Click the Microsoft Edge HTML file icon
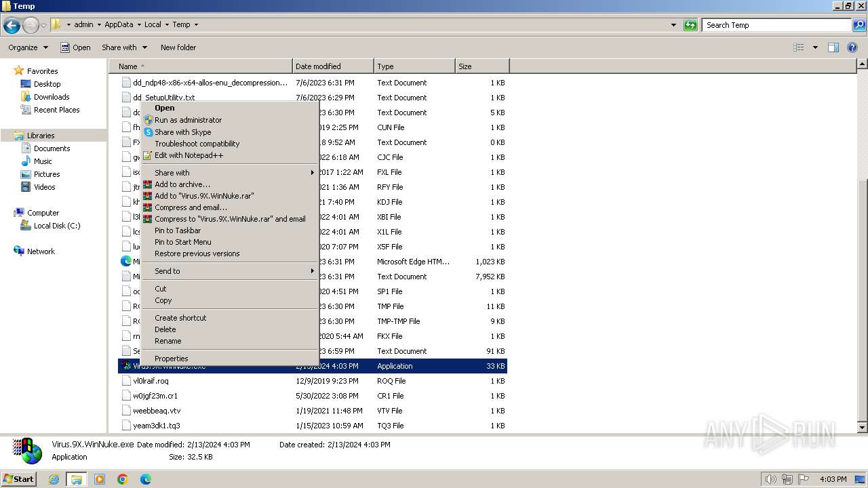 click(x=126, y=261)
